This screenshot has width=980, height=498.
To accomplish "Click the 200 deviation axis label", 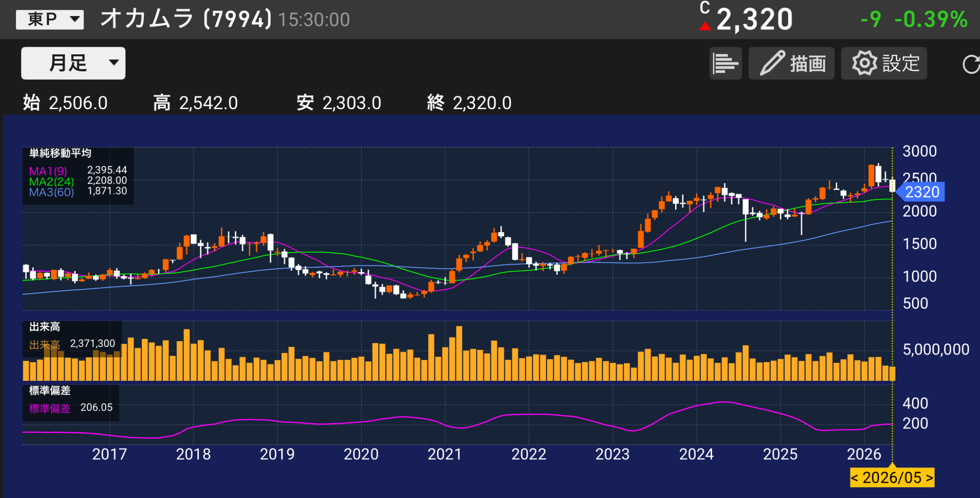I will coord(915,424).
